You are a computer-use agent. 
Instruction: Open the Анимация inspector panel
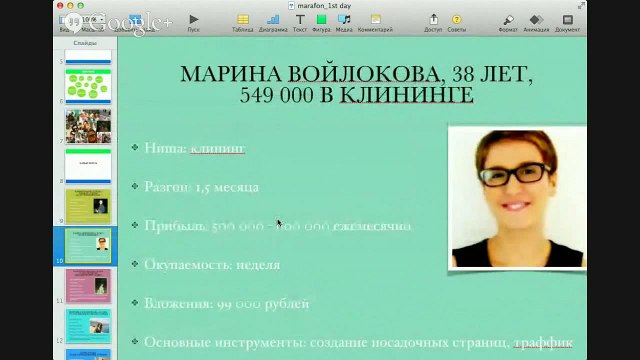pyautogui.click(x=536, y=23)
